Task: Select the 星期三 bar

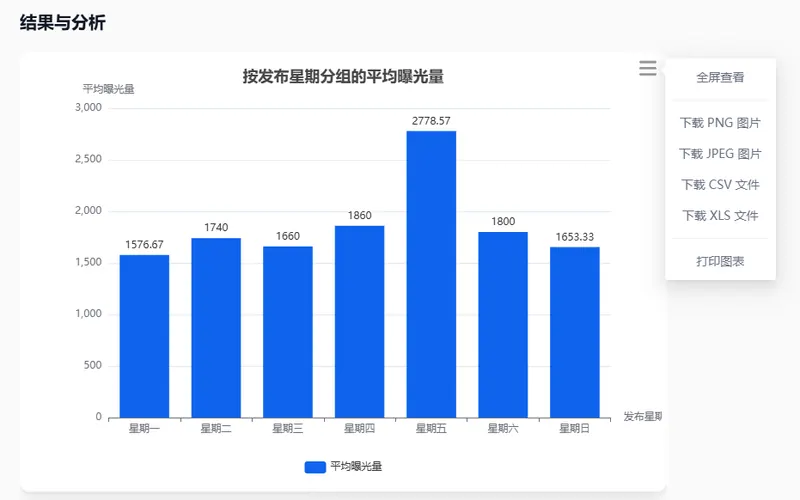Action: [288, 332]
